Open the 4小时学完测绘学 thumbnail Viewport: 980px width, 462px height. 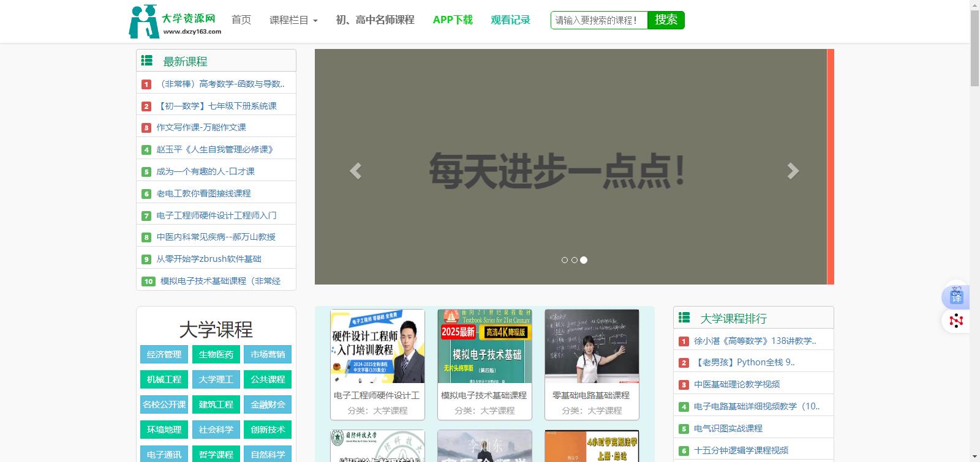pos(592,446)
